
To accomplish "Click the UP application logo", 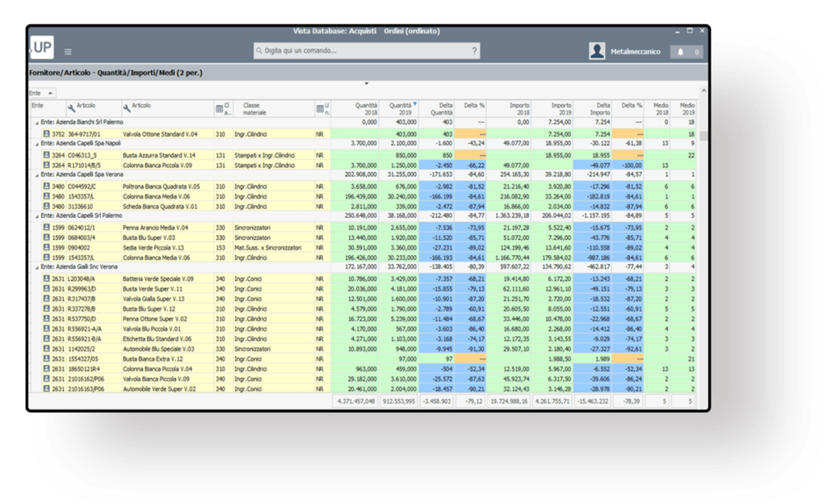I will tap(41, 48).
